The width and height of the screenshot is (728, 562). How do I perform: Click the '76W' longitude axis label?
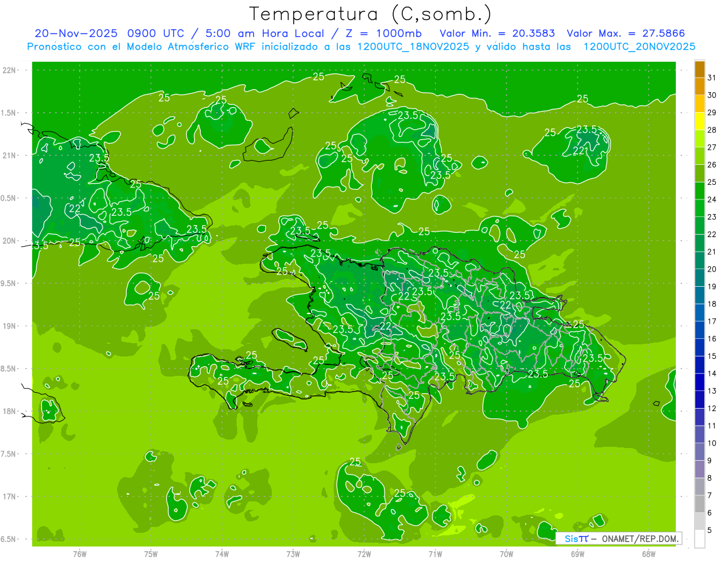pyautogui.click(x=79, y=554)
